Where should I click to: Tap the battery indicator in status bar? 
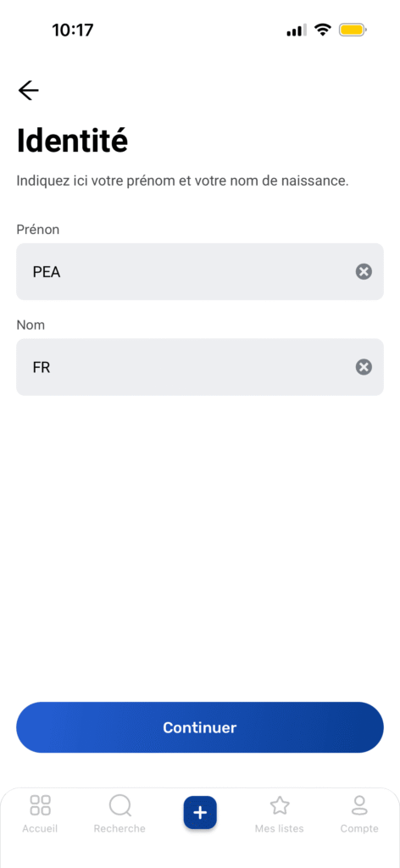click(x=353, y=30)
